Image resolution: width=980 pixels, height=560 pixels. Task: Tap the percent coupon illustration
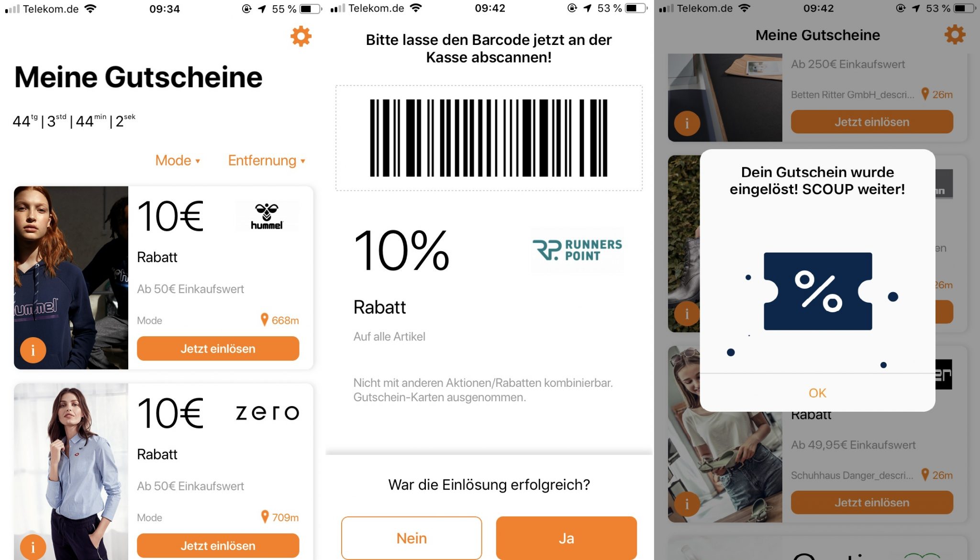point(818,291)
